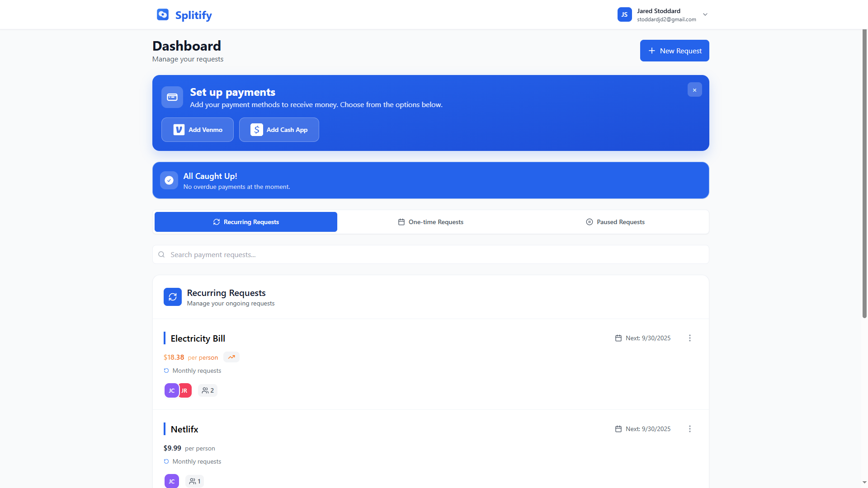Click the Add Venmo button
This screenshot has width=868, height=488.
pyautogui.click(x=198, y=130)
